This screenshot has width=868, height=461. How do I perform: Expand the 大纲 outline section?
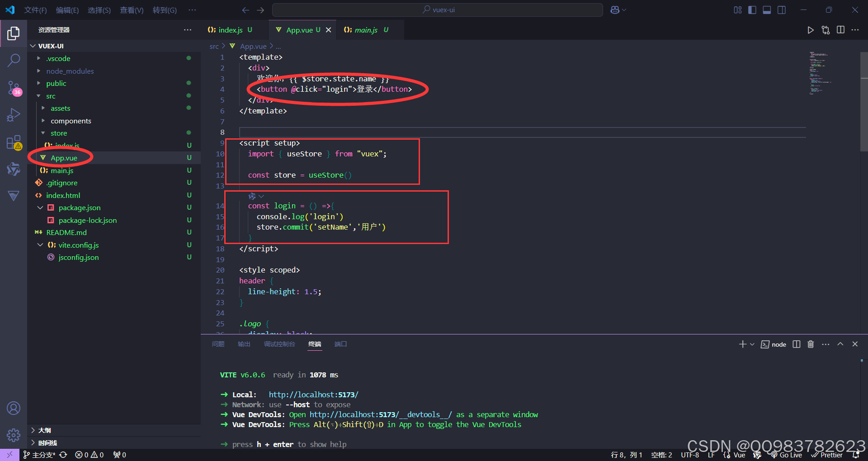[114, 430]
